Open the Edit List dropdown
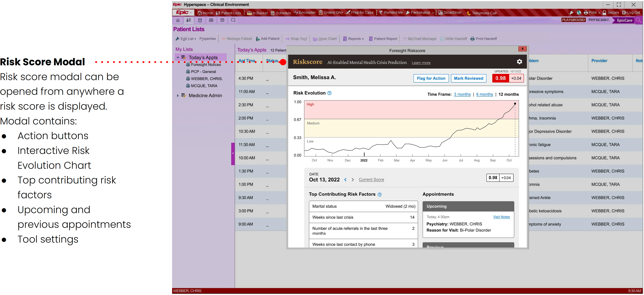 pos(186,39)
